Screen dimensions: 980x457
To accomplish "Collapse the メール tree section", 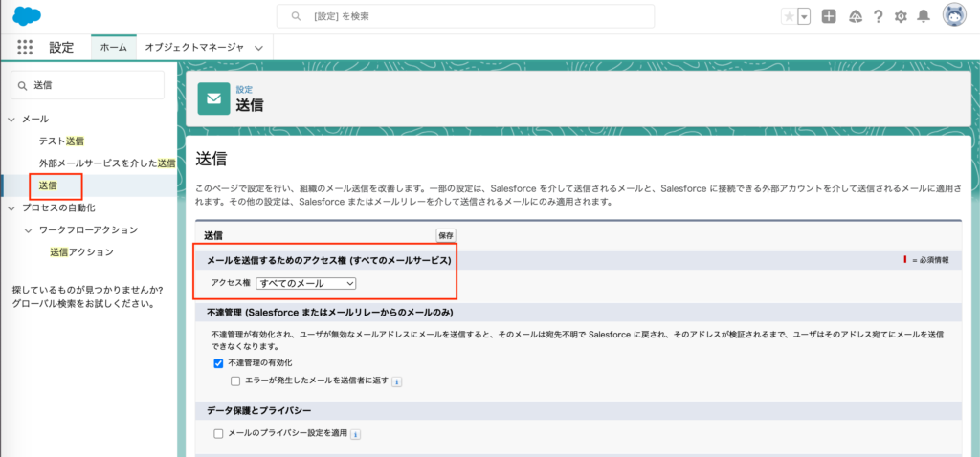I will click(11, 119).
